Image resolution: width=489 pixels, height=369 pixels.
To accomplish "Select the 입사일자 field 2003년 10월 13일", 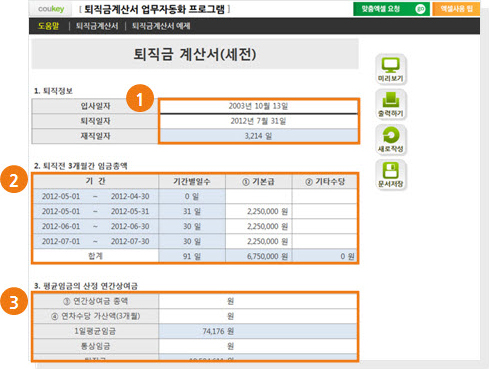I will [x=258, y=106].
